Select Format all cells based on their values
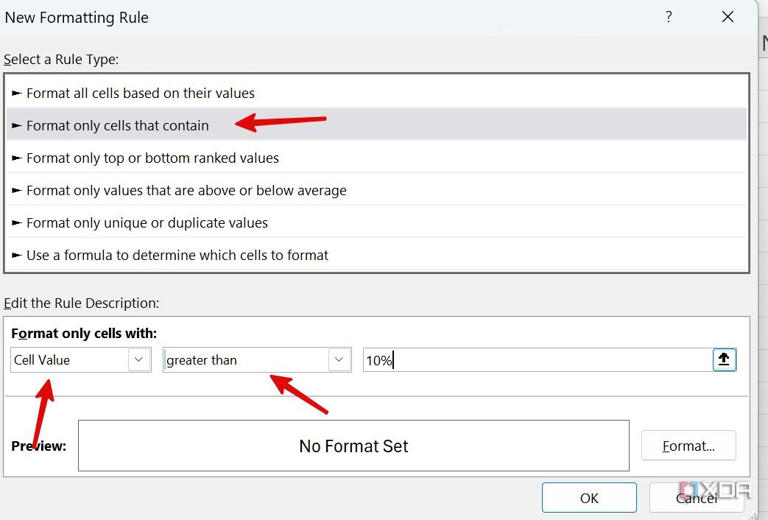The image size is (768, 520). coord(140,93)
